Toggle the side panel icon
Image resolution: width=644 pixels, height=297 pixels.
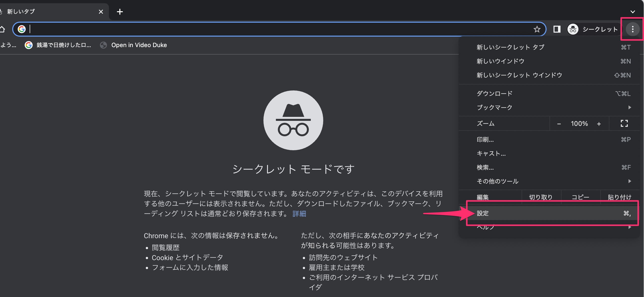pyautogui.click(x=557, y=29)
